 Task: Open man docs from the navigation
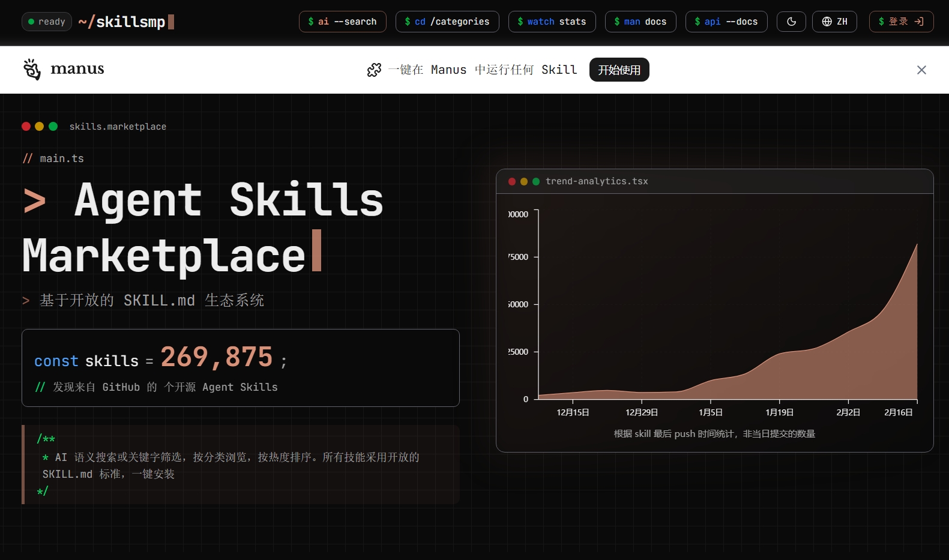coord(640,22)
